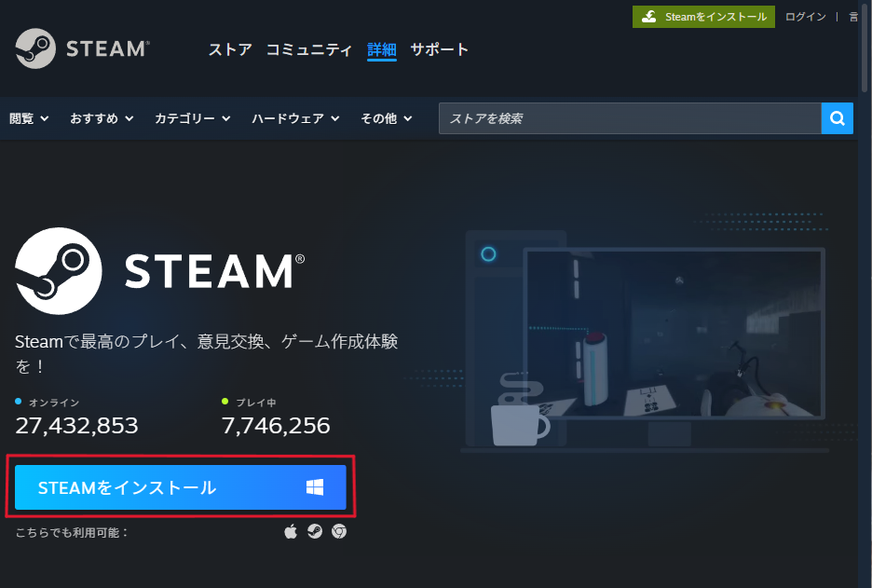Click the large Steam logo above the tagline
This screenshot has width=872, height=588.
click(x=158, y=271)
